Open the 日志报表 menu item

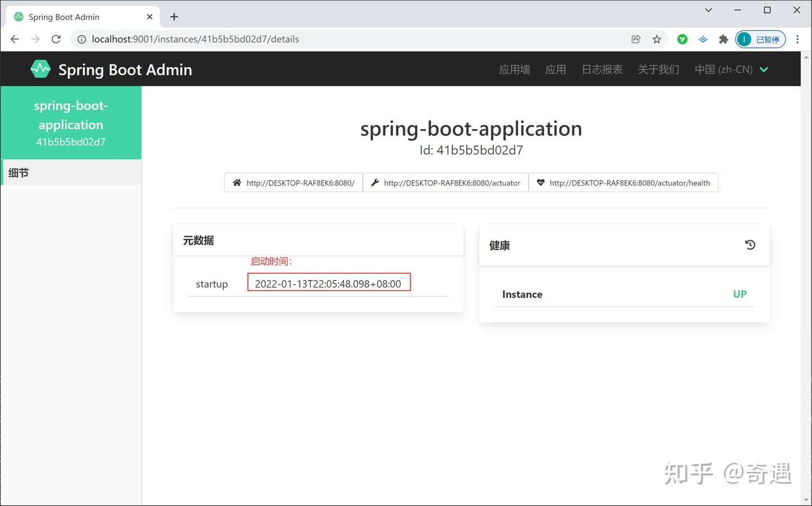(601, 69)
